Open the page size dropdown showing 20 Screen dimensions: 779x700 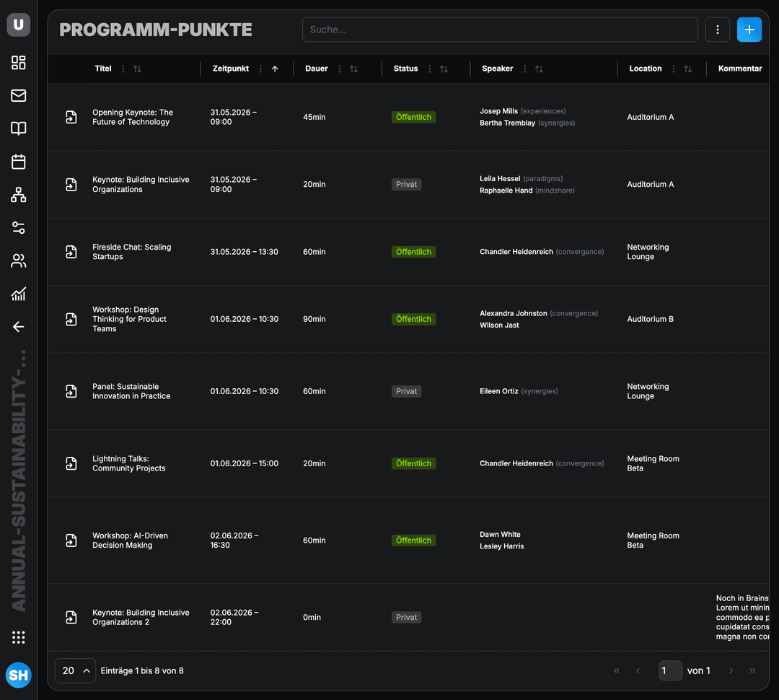(75, 670)
